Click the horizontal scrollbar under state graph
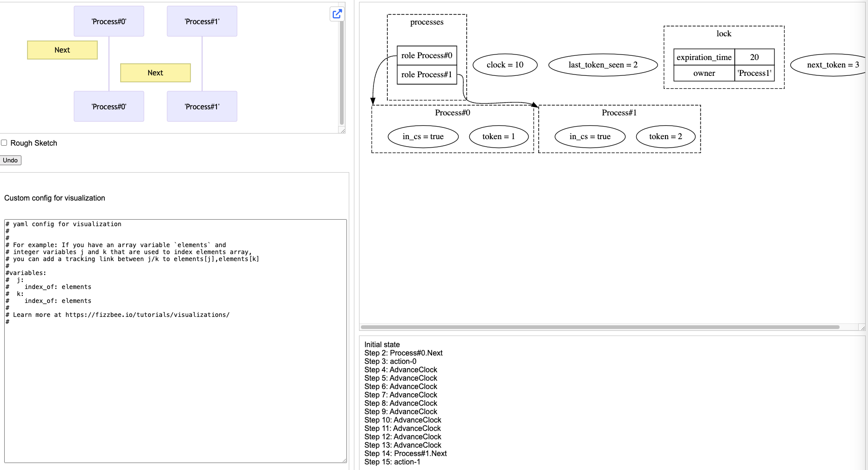The image size is (868, 470). click(x=600, y=327)
